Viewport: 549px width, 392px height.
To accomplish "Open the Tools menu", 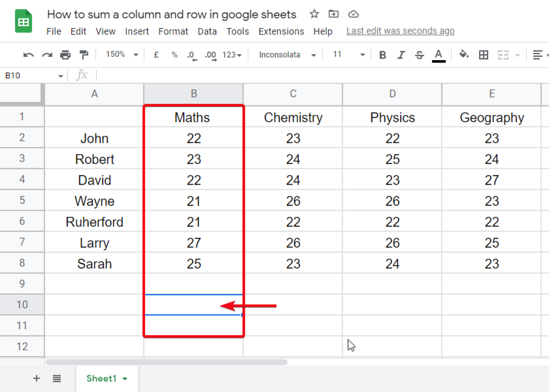I will (x=238, y=31).
